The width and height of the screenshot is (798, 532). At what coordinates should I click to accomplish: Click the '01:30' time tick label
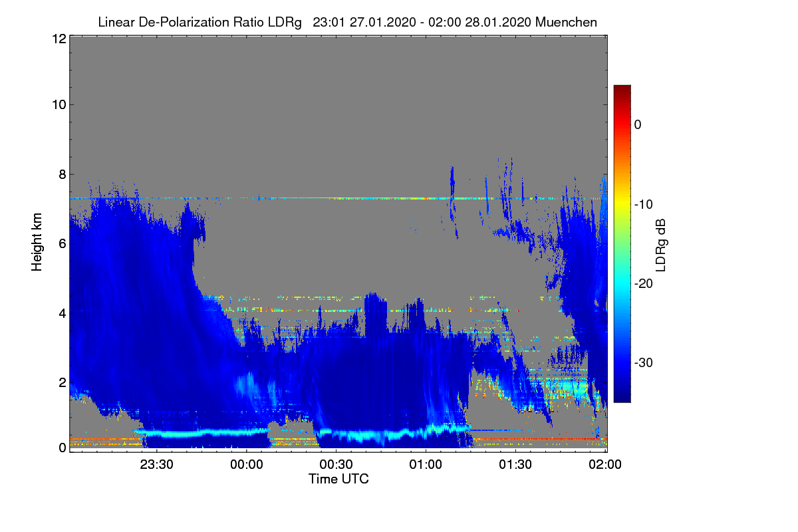[x=515, y=465]
